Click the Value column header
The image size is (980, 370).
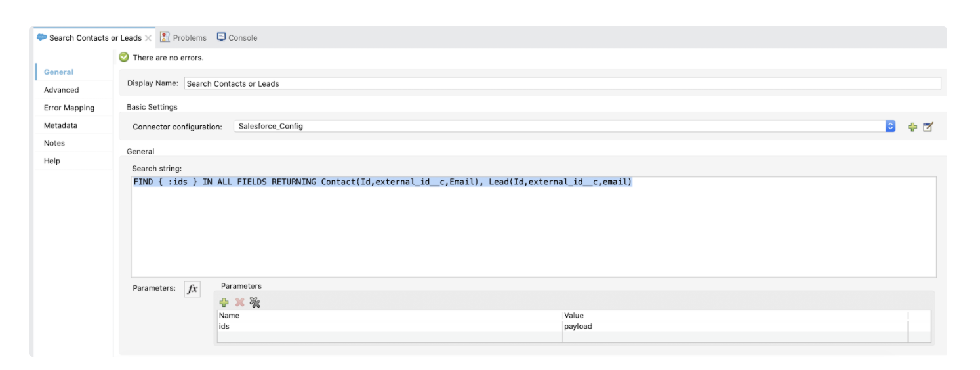734,316
